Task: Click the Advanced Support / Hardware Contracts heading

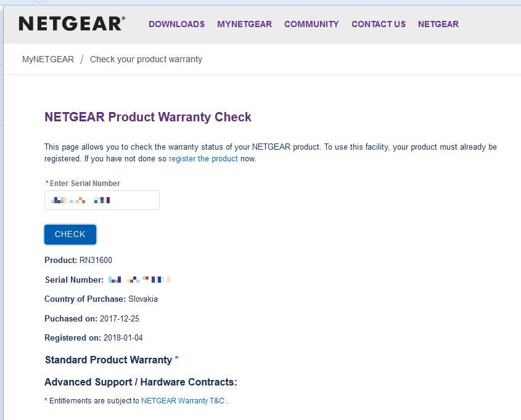Action: [141, 382]
